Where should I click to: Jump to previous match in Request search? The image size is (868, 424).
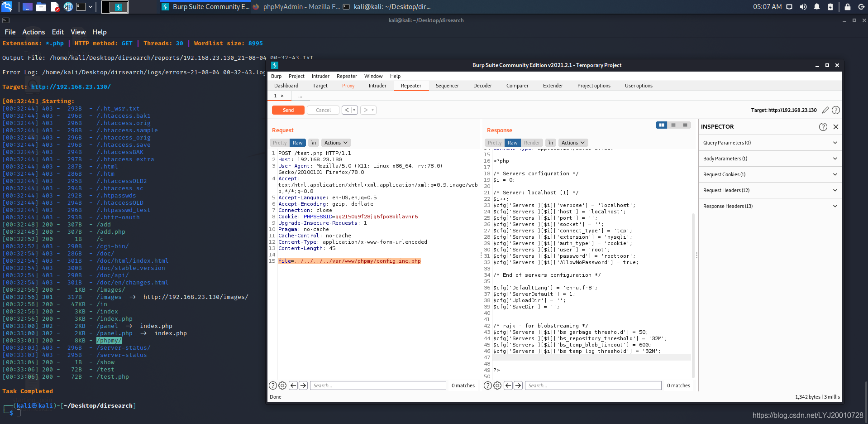(293, 385)
